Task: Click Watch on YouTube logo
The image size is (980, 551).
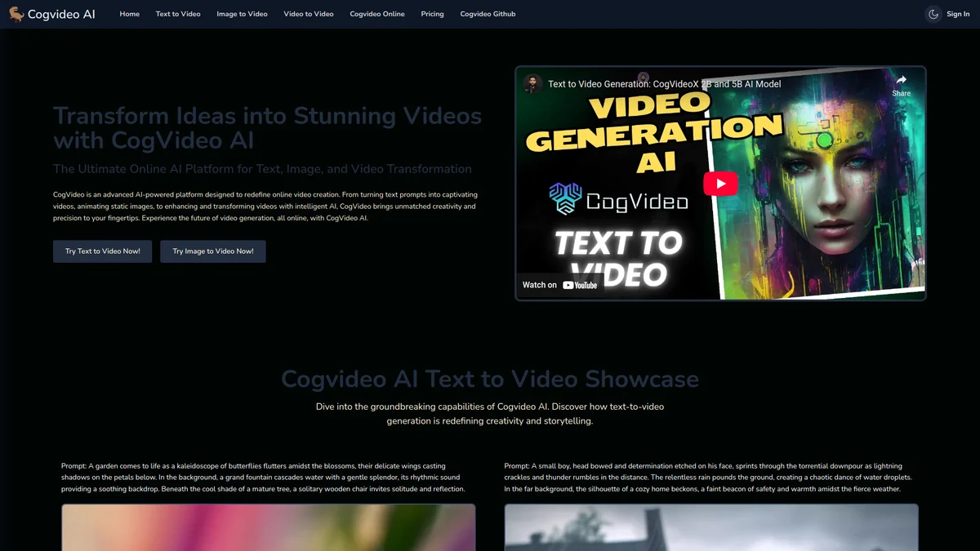Action: [560, 285]
